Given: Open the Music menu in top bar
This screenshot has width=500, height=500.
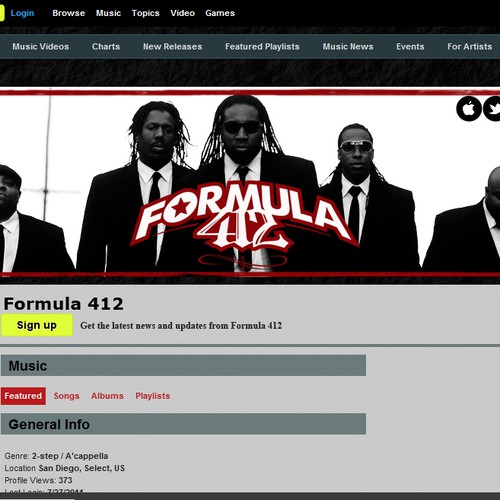Looking at the screenshot, I should (x=108, y=13).
